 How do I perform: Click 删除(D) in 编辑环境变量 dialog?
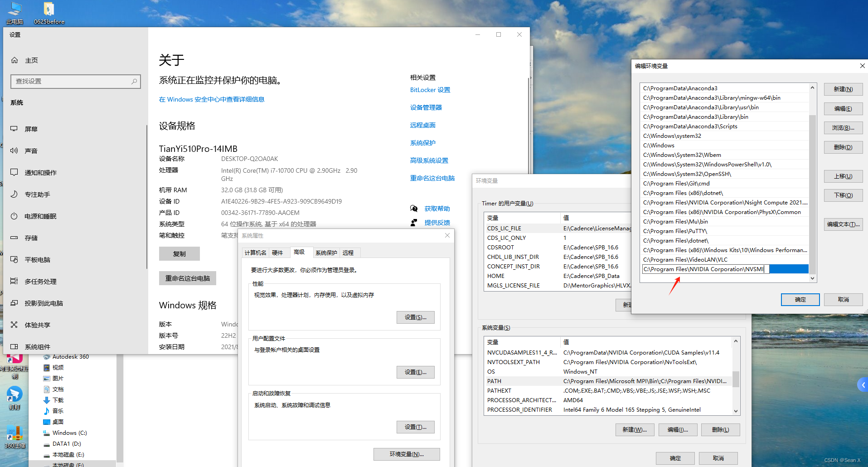843,147
